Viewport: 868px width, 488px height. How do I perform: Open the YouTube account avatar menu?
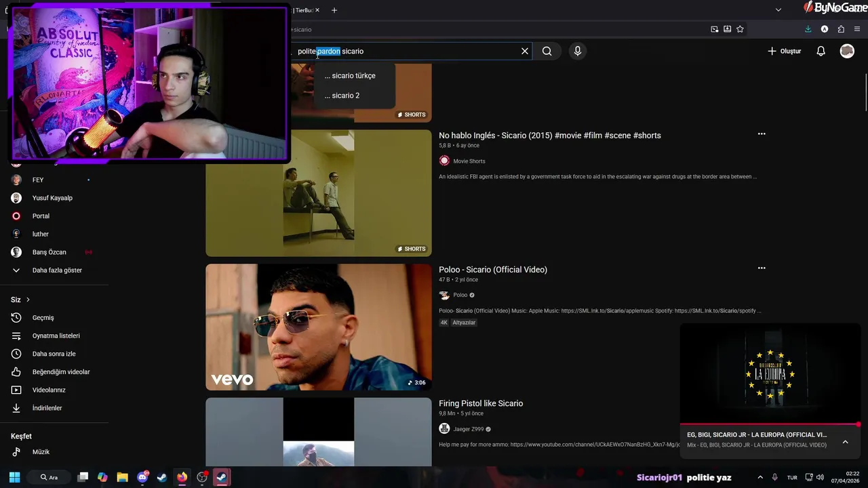(x=847, y=51)
